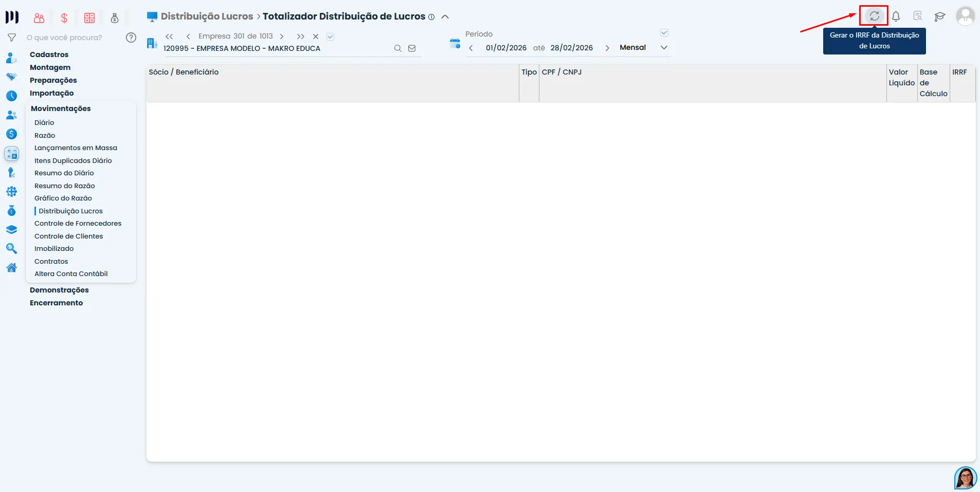Open the graduation cap training icon
Image resolution: width=980 pixels, height=492 pixels.
(940, 16)
